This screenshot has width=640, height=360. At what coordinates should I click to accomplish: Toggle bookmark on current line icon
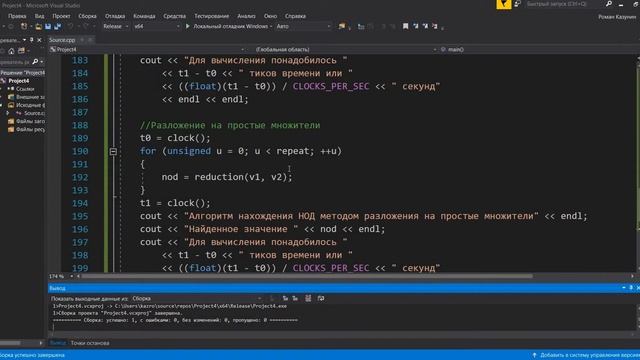pyautogui.click(x=405, y=26)
